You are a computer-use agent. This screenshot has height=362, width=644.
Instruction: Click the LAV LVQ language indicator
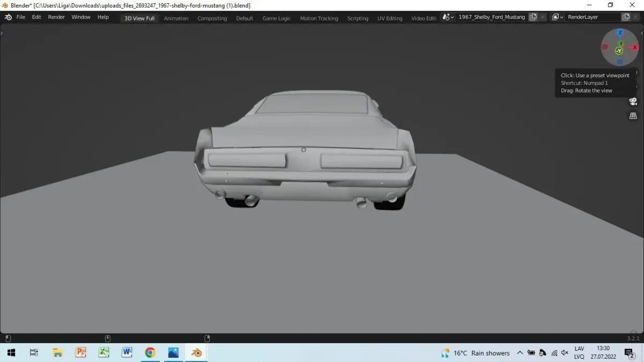(x=579, y=353)
